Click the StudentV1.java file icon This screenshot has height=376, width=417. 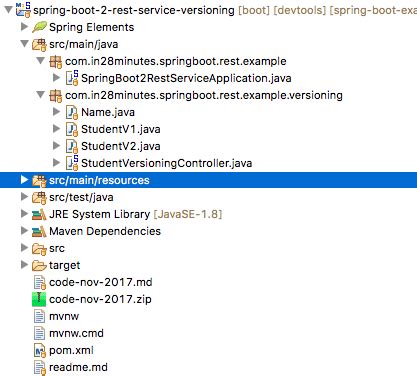click(x=72, y=129)
